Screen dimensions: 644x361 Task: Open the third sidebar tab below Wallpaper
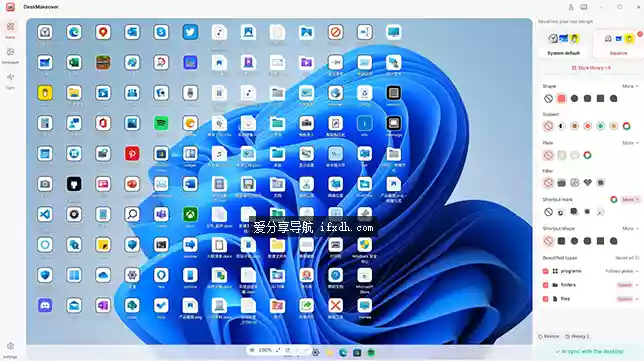coord(10,81)
